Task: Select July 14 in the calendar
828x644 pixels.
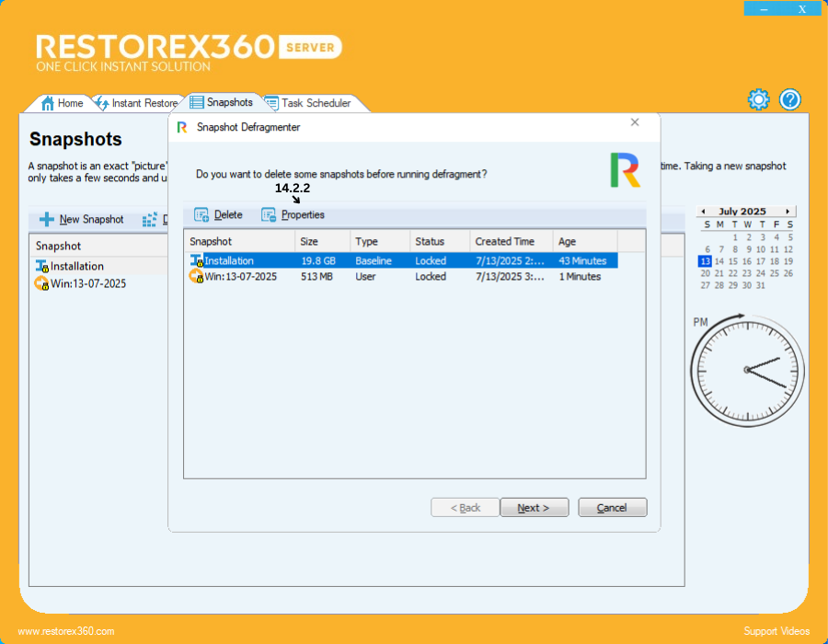Action: pyautogui.click(x=719, y=261)
